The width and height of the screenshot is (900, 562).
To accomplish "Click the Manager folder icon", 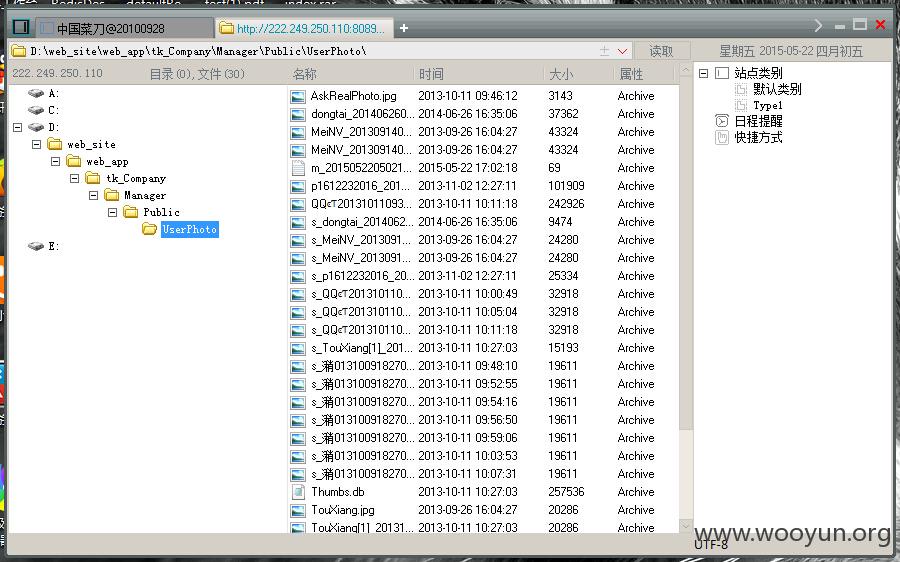I will click(111, 195).
